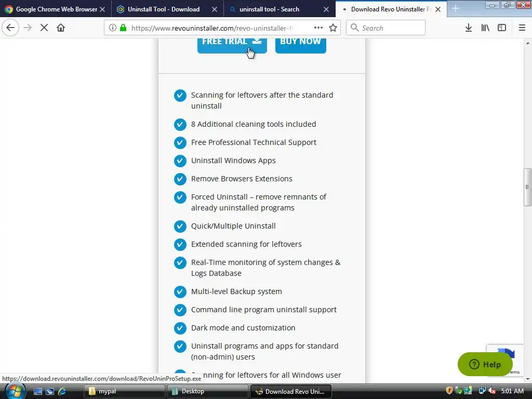Click 'Uninstall programs and apps for standard' text

coord(264,345)
